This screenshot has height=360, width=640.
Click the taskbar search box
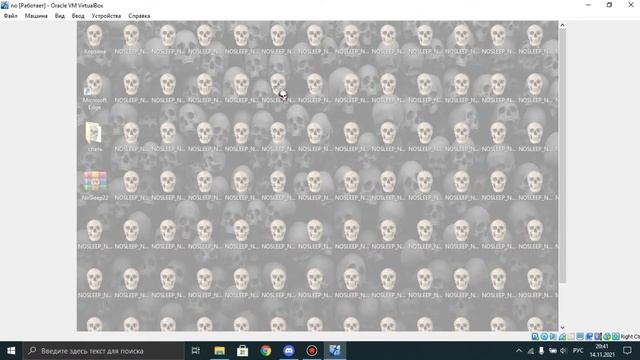tap(103, 351)
